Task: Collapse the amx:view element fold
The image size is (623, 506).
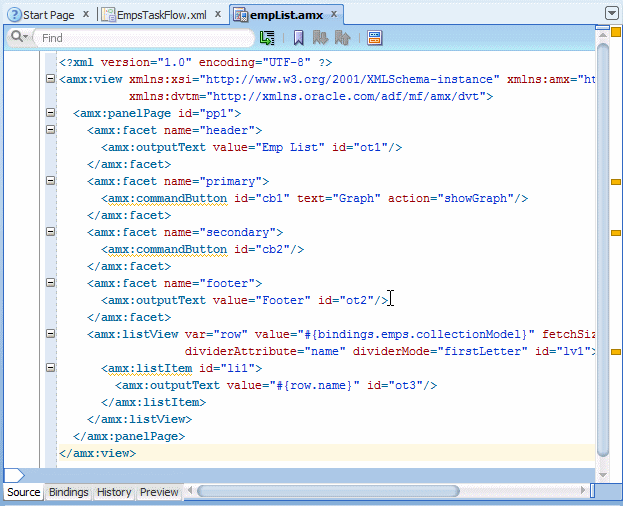Action: [x=50, y=79]
